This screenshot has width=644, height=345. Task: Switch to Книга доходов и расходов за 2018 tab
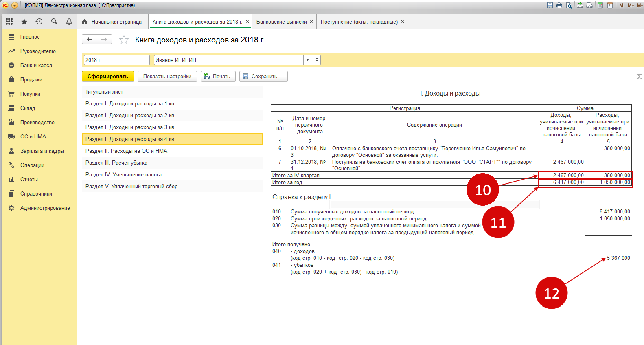coord(197,22)
